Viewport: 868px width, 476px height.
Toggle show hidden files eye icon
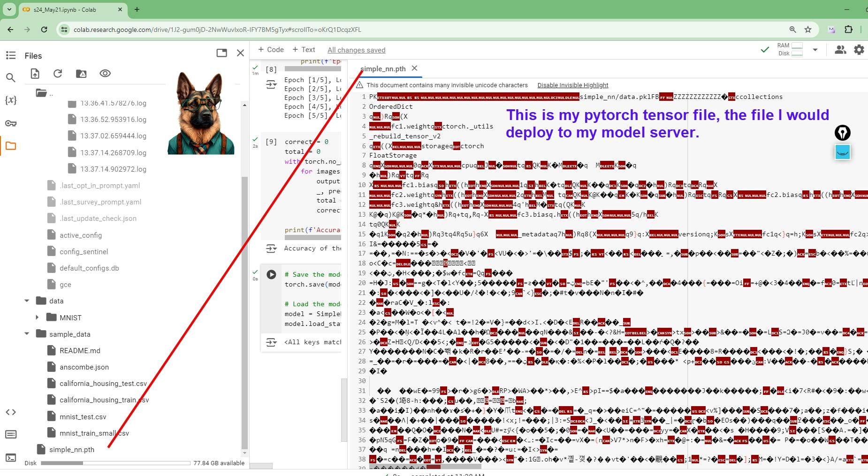105,74
